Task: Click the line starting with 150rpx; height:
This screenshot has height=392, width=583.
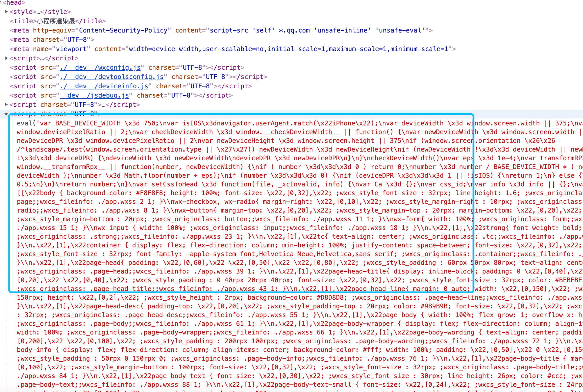Action: click(300, 298)
